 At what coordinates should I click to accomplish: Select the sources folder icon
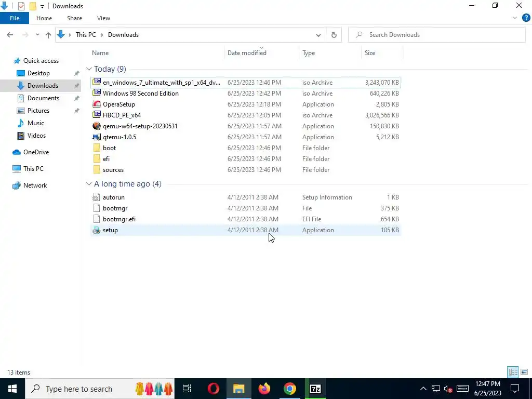pos(97,170)
